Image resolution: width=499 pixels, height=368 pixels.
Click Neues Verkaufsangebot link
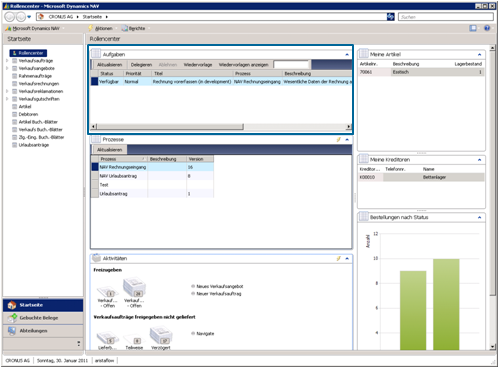tap(220, 286)
